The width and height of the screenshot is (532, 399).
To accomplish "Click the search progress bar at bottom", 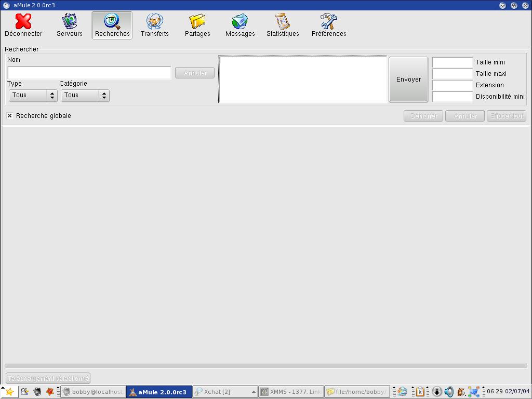I will coord(265,366).
